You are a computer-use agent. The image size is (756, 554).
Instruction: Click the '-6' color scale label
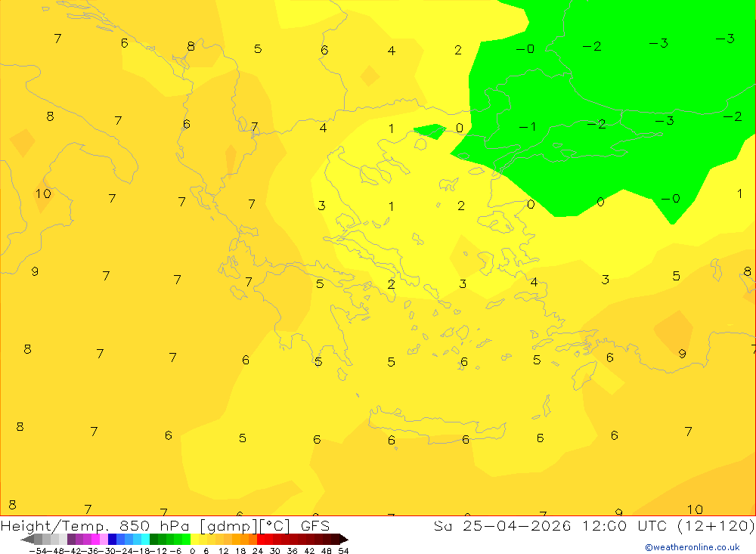(176, 551)
